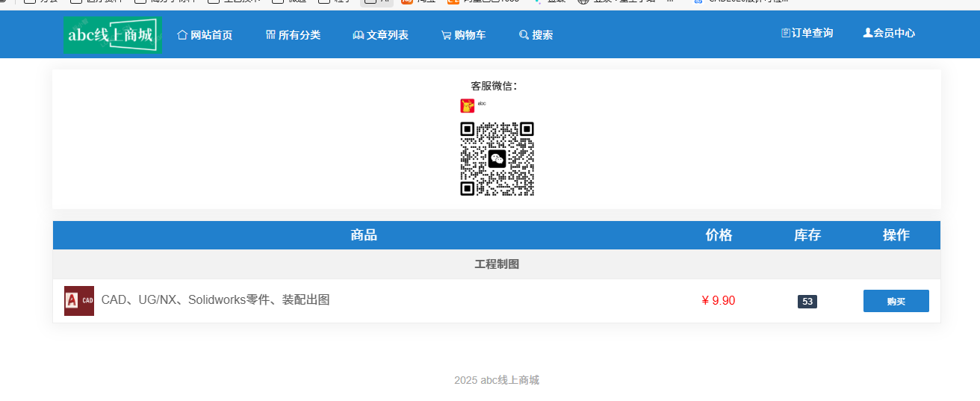
Task: Open 会员中心 member center
Action: [x=889, y=33]
